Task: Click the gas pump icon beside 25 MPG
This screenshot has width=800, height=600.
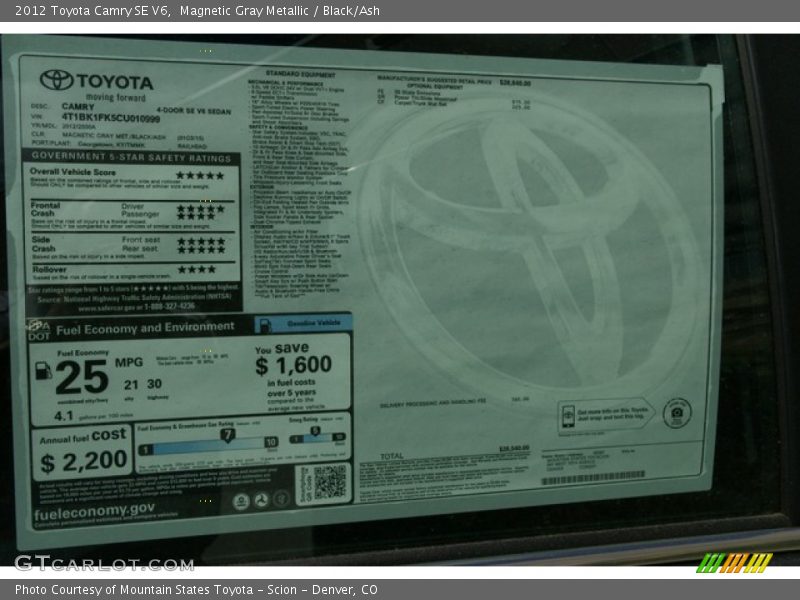Action: 43,370
